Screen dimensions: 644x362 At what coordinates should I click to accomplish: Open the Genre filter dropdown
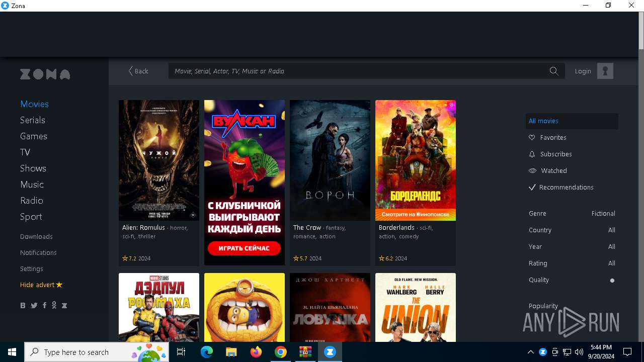pos(572,213)
